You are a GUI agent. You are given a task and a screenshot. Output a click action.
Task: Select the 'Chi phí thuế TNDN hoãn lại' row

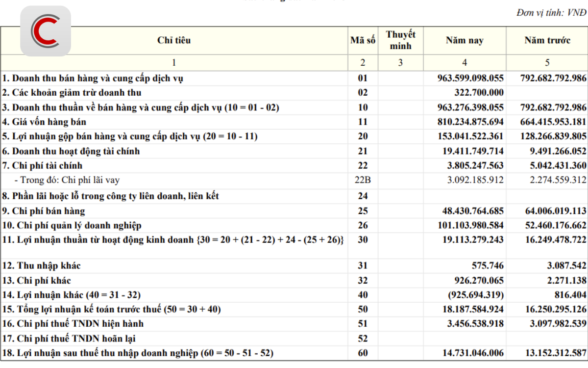pyautogui.click(x=294, y=339)
